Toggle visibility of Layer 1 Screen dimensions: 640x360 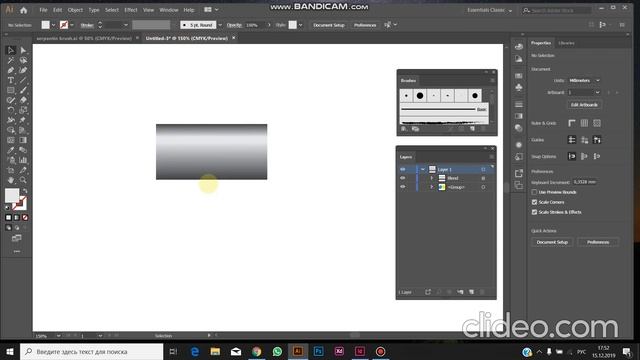(403, 169)
